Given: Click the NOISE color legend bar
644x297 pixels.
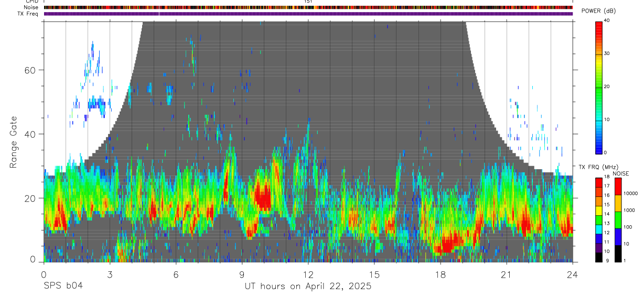Looking at the screenshot, I should (x=618, y=220).
